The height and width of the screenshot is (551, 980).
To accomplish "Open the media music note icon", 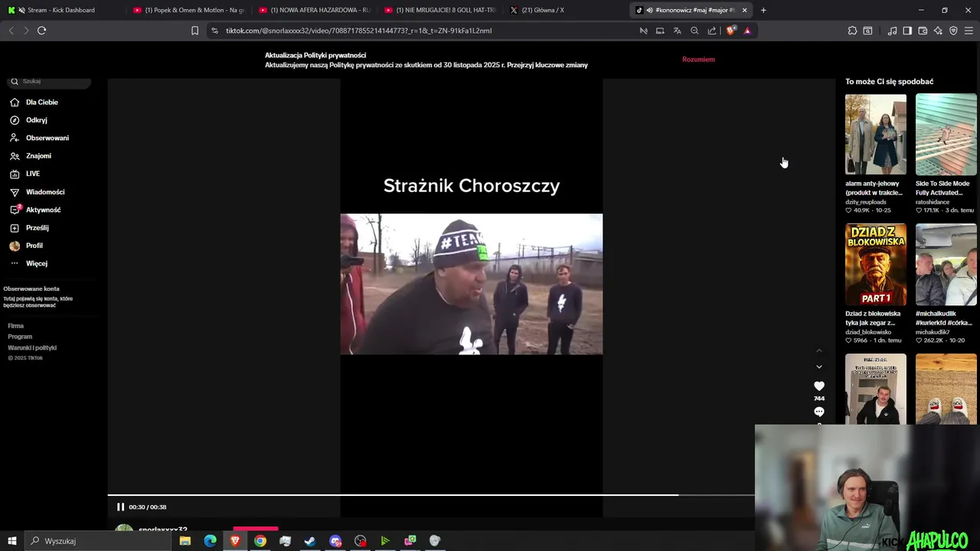I will [x=892, y=31].
